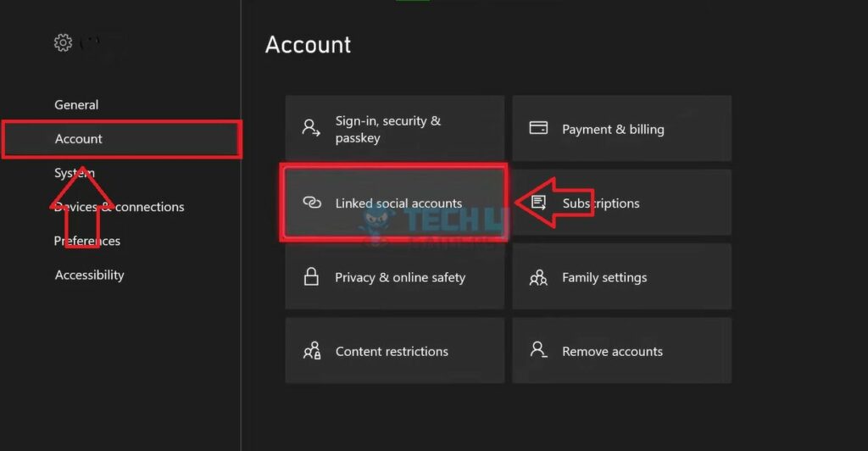The height and width of the screenshot is (451, 868).
Task: Open the System settings category
Action: pos(75,173)
